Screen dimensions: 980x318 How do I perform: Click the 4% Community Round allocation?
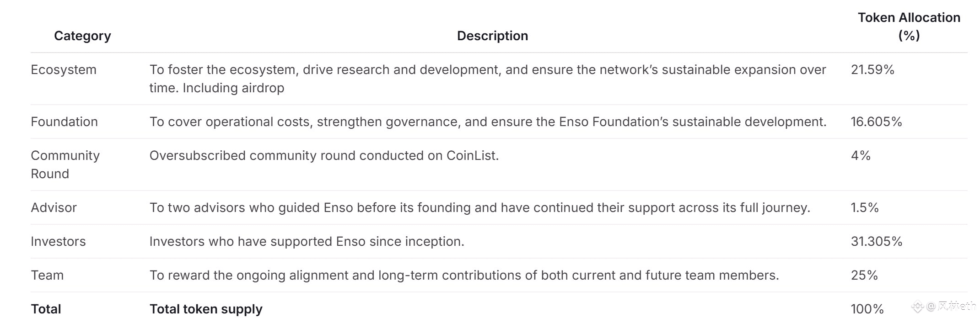(861, 155)
